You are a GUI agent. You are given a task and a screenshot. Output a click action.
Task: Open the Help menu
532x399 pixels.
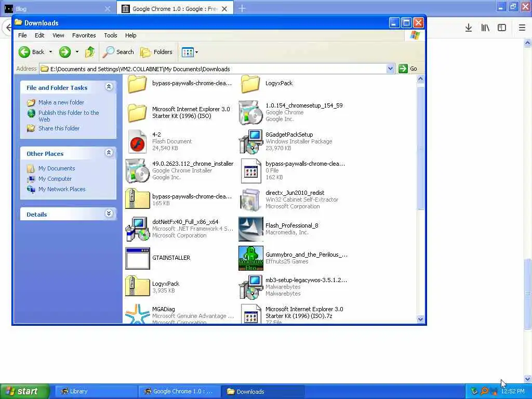tap(130, 35)
